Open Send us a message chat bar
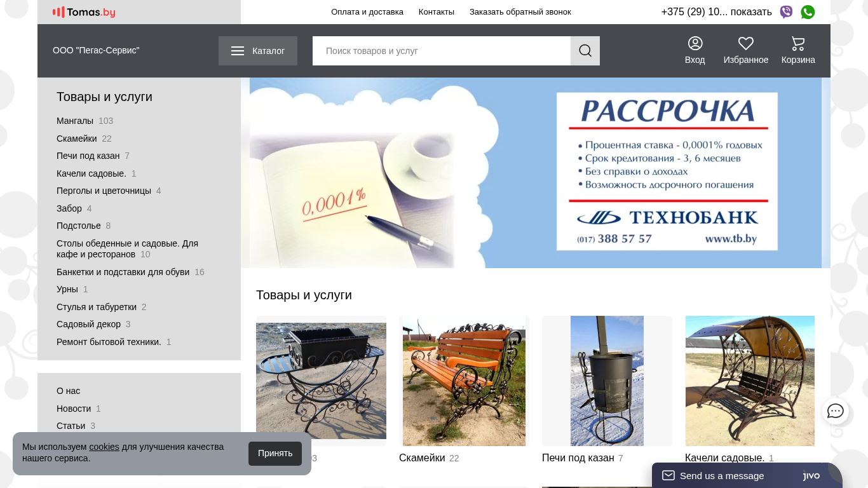 click(747, 475)
